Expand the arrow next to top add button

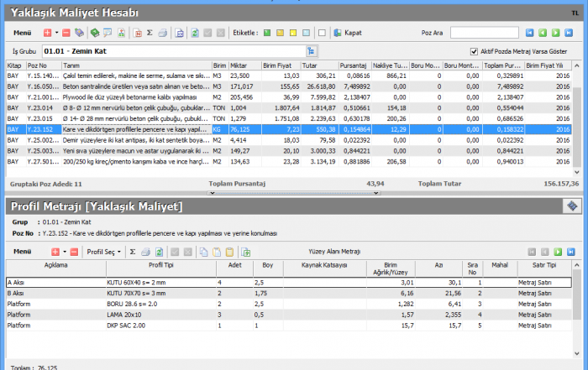coord(55,33)
